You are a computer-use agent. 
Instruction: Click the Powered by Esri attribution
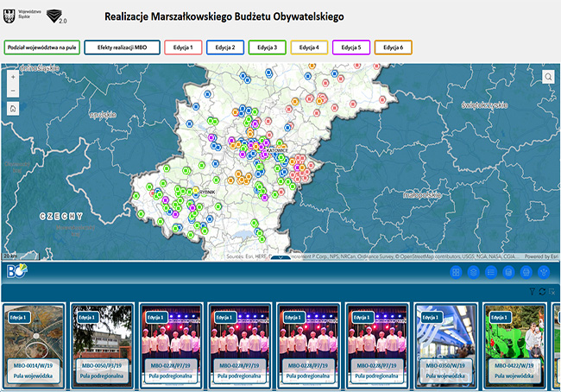[x=541, y=256]
